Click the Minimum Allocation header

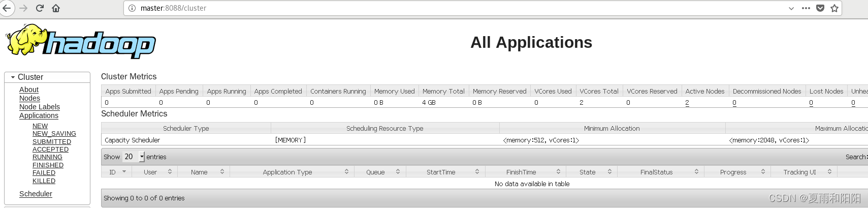[612, 129]
